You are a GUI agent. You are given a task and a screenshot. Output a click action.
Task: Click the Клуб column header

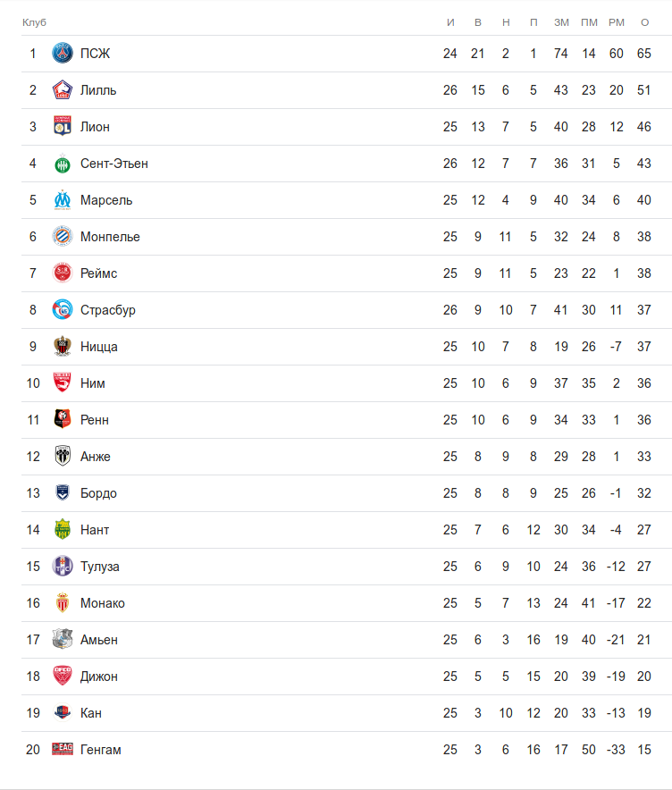point(34,22)
